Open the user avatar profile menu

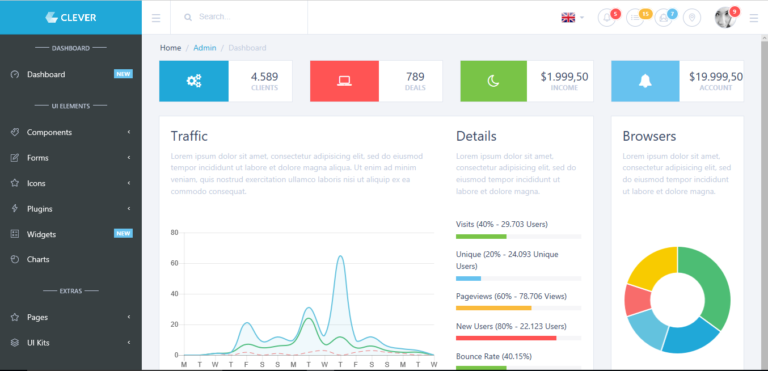click(x=725, y=18)
